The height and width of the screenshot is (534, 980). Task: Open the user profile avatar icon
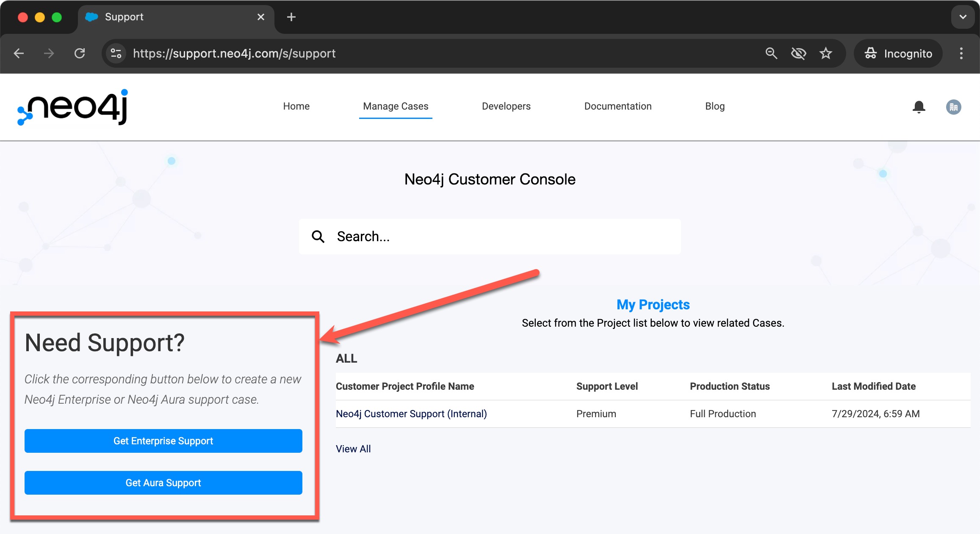(953, 107)
